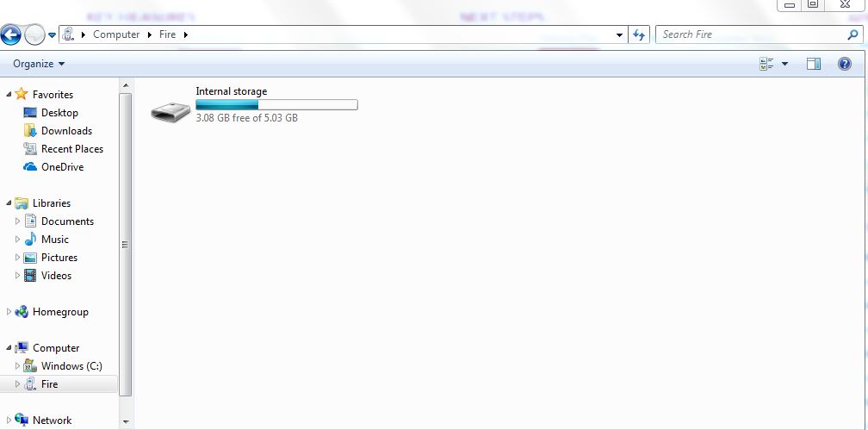This screenshot has height=430, width=868.
Task: Collapse the Libraries group
Action: point(9,203)
